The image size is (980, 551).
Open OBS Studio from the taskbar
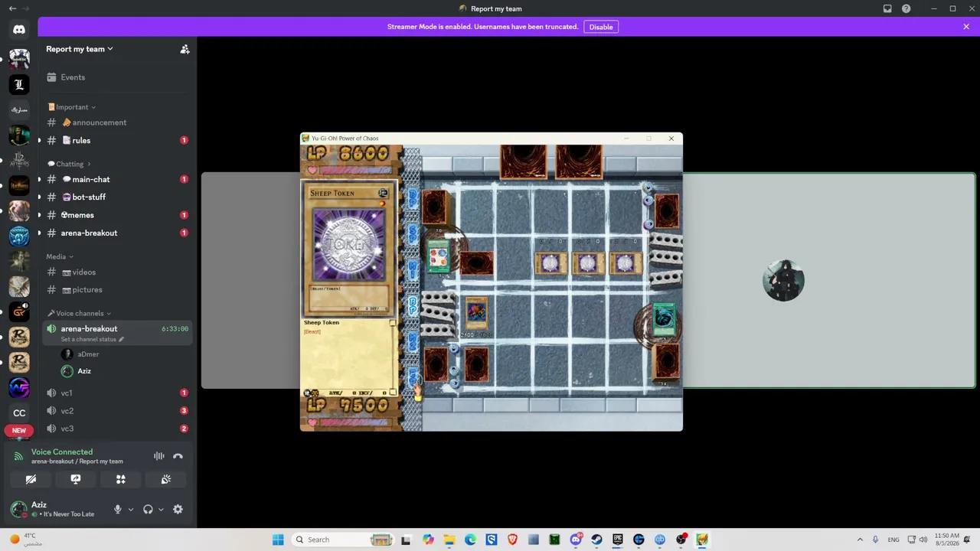(x=681, y=540)
